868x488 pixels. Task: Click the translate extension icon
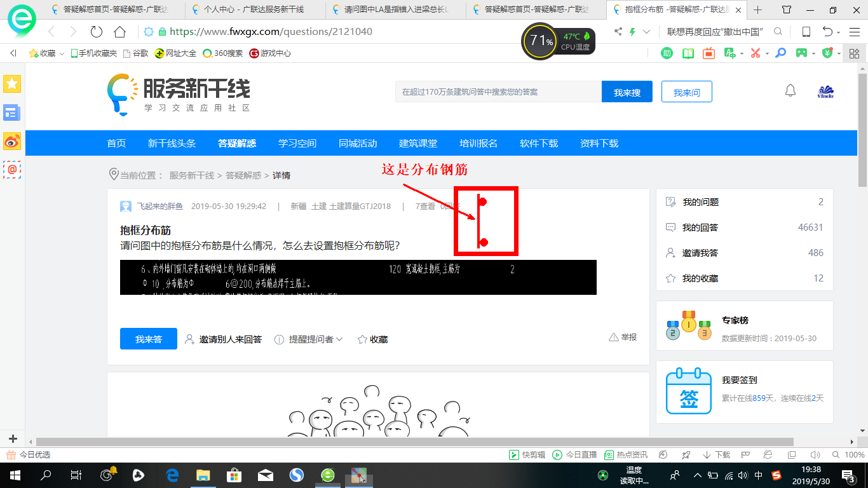tap(731, 53)
